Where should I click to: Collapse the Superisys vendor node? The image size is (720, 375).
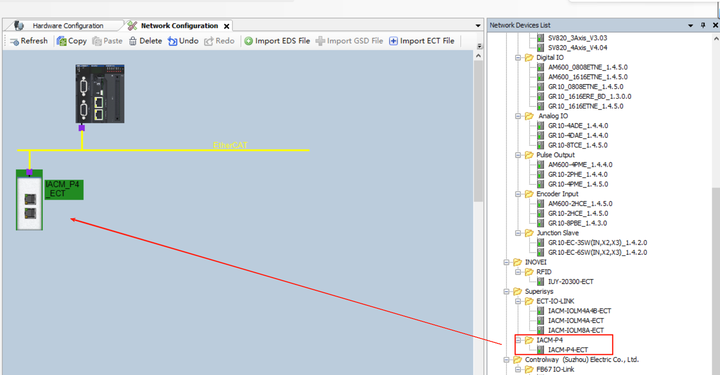(506, 291)
